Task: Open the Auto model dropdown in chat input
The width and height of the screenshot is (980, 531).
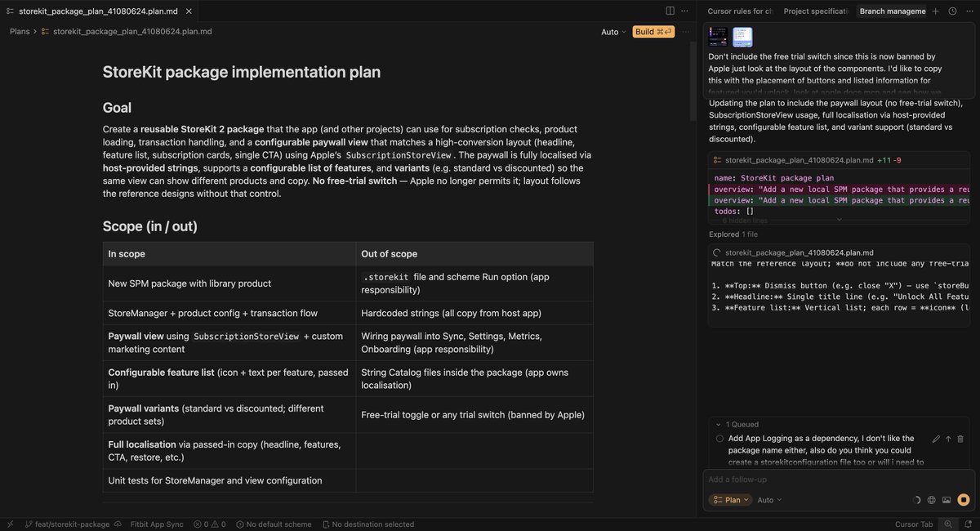Action: click(x=769, y=500)
